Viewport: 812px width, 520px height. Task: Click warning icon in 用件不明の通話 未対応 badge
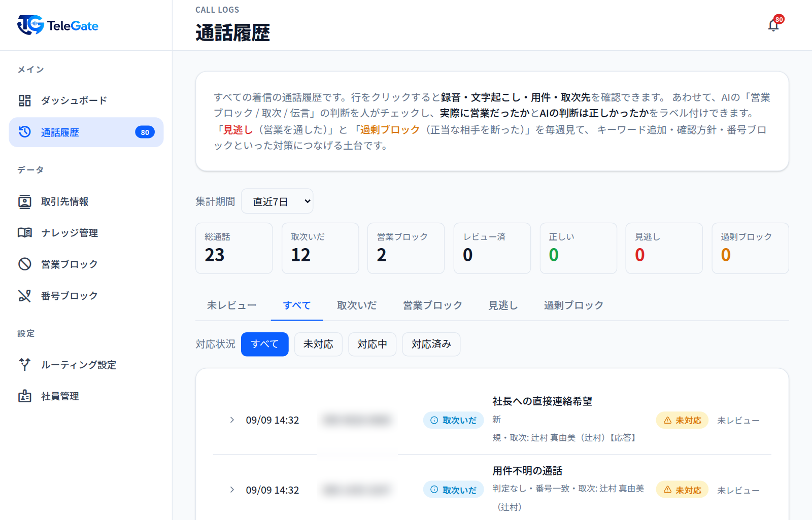tap(668, 490)
